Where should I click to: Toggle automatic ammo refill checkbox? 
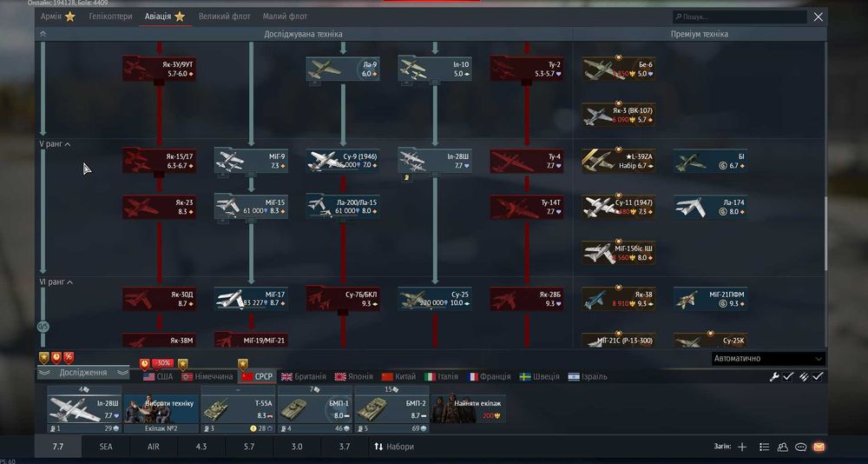(818, 377)
